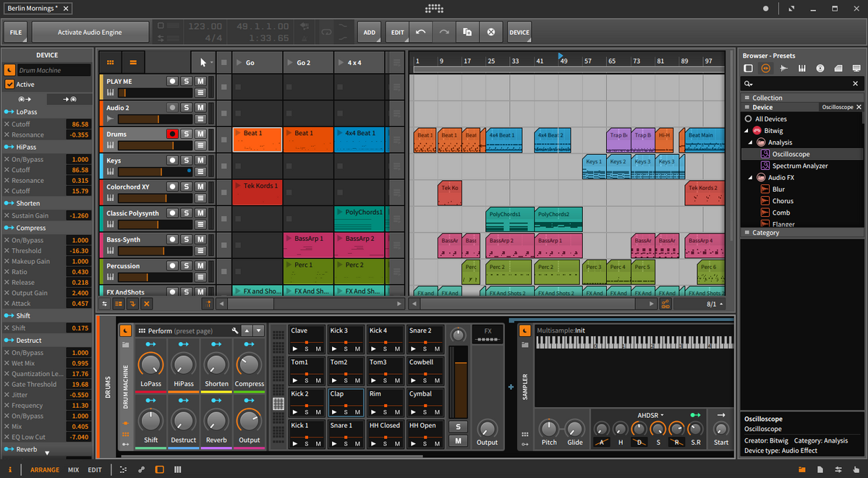The width and height of the screenshot is (868, 478).
Task: Open the Bitwig dotted logo menu
Action: click(x=434, y=9)
